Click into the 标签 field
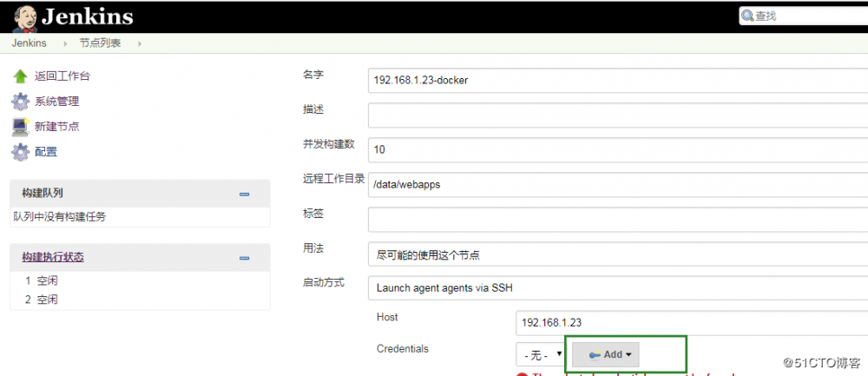Image resolution: width=868 pixels, height=376 pixels. [618, 220]
